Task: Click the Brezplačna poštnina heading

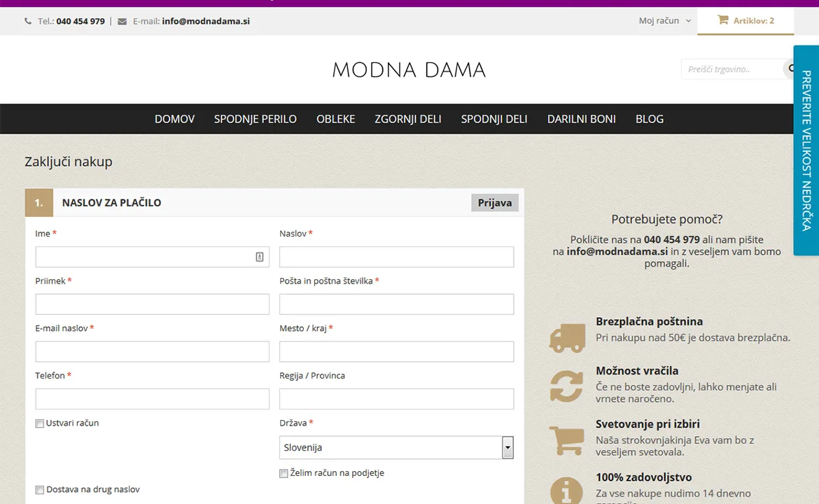Action: click(649, 322)
